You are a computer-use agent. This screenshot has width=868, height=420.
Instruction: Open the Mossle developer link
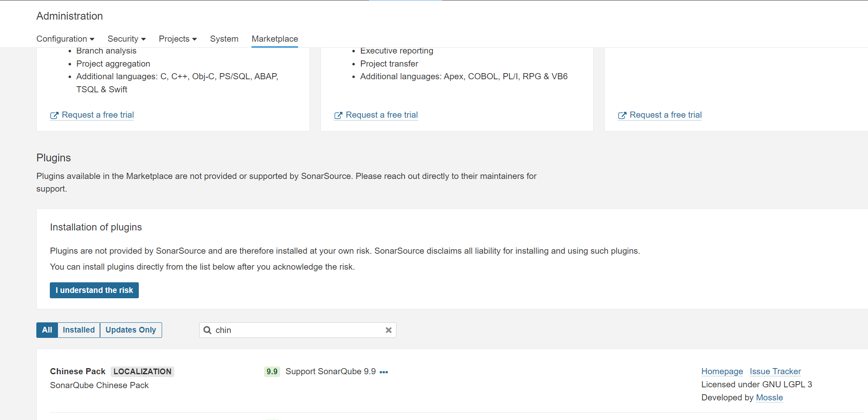769,398
